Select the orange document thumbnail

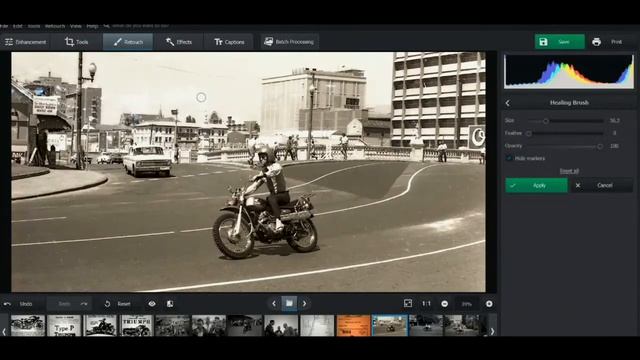coord(353,325)
